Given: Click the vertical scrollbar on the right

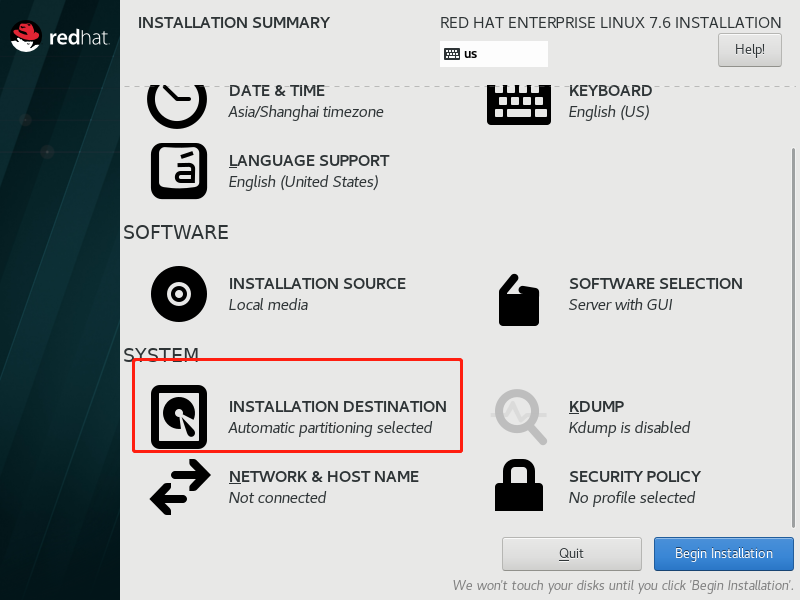Looking at the screenshot, I should [x=793, y=338].
